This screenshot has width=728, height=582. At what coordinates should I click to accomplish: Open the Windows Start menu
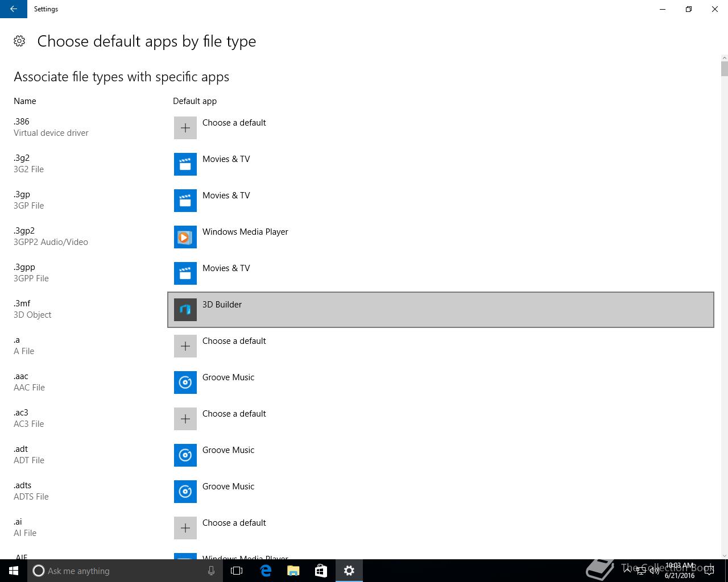coord(14,571)
